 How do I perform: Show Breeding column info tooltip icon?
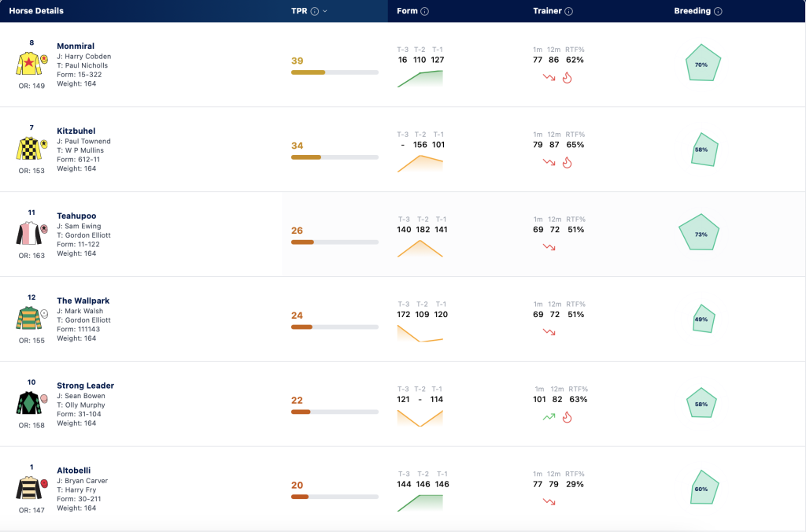tap(718, 11)
